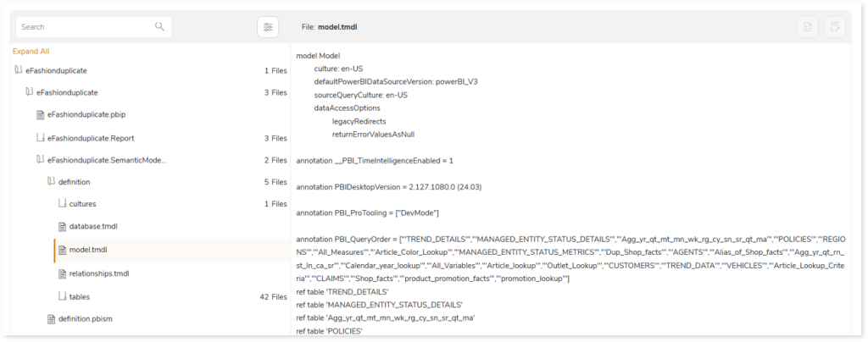868x342 pixels.
Task: Click the file diff icon at top right
Action: 808,27
